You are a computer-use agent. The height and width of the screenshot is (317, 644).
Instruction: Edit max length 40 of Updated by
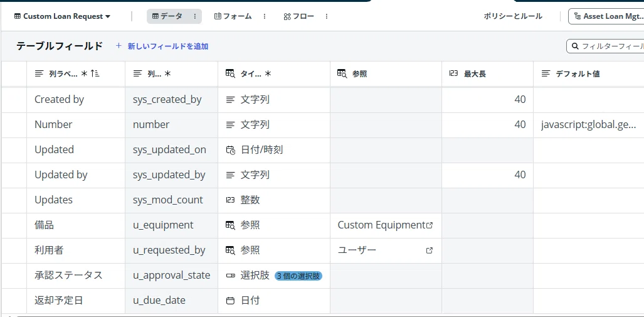487,175
